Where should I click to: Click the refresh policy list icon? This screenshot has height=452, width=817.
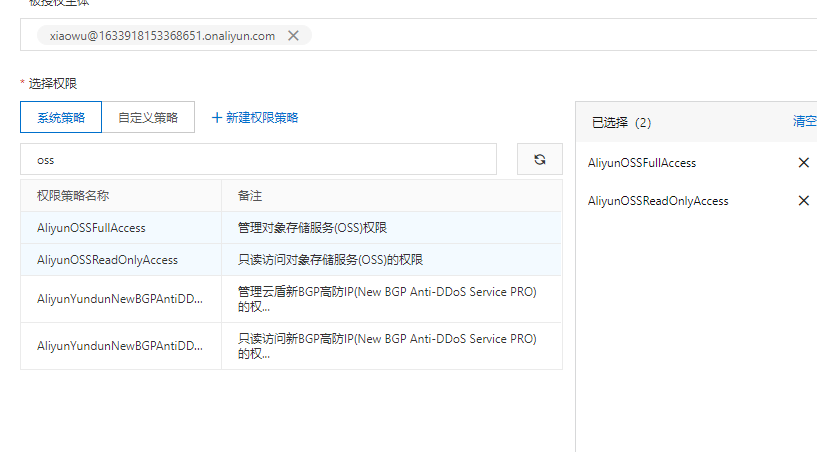click(540, 159)
